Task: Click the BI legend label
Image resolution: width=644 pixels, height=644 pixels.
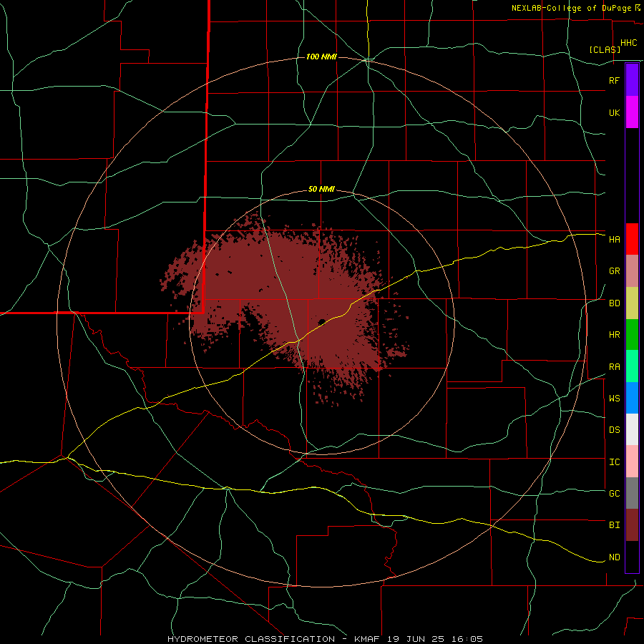Action: click(615, 525)
